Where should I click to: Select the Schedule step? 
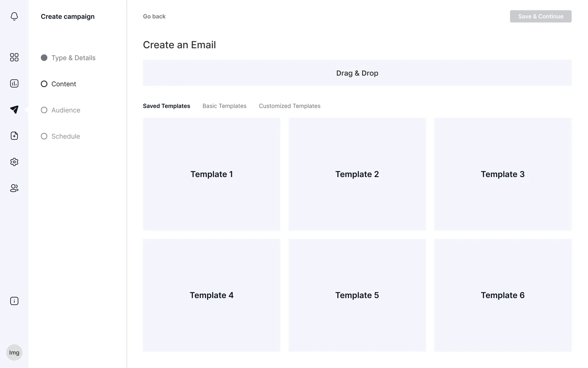(60, 136)
